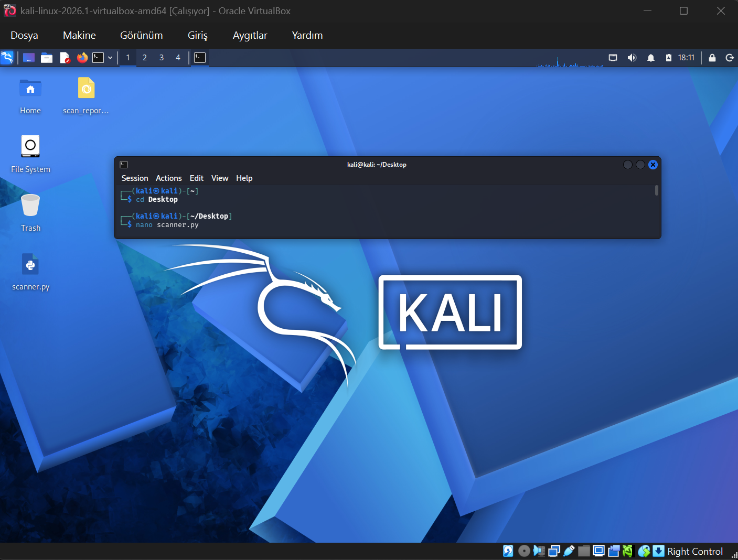This screenshot has width=738, height=560.
Task: Click the log out icon in panel
Action: (x=730, y=58)
